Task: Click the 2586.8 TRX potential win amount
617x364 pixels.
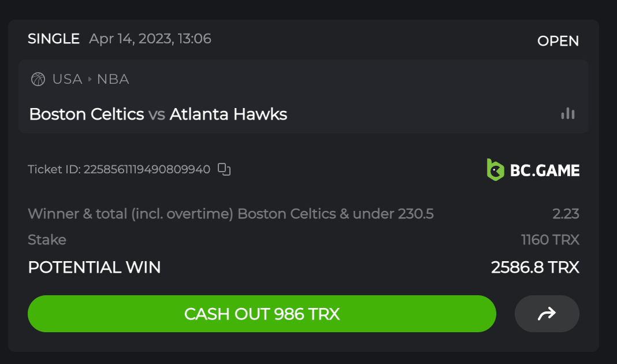Action: point(535,268)
